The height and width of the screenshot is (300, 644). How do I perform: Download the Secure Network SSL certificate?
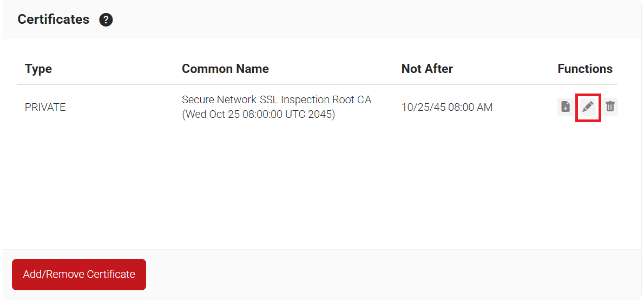click(x=565, y=107)
